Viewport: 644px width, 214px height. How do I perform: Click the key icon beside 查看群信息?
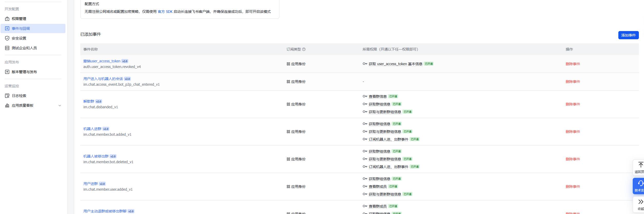[x=365, y=96]
